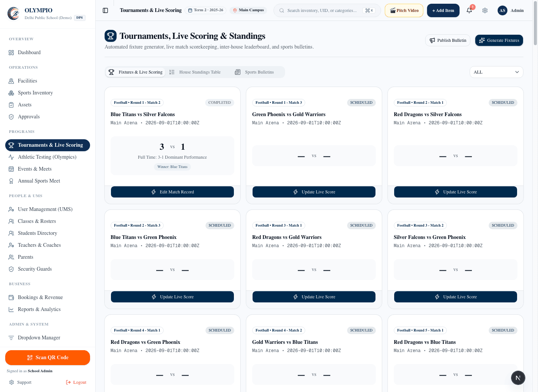
Task: Click the AS admin avatar
Action: point(502,10)
